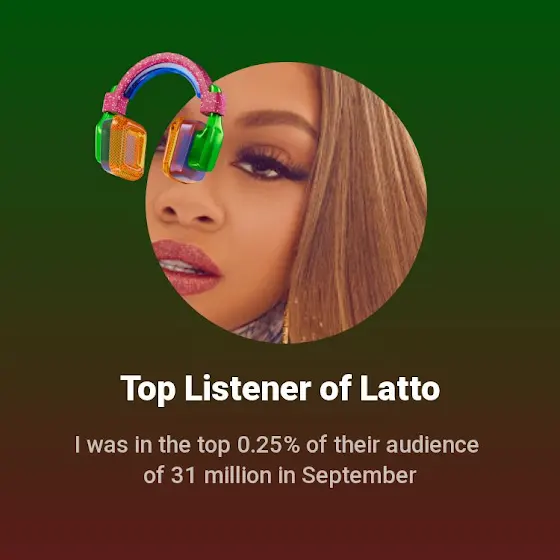Click the left orange headphone ear cup
This screenshot has width=560, height=560.
click(x=121, y=146)
